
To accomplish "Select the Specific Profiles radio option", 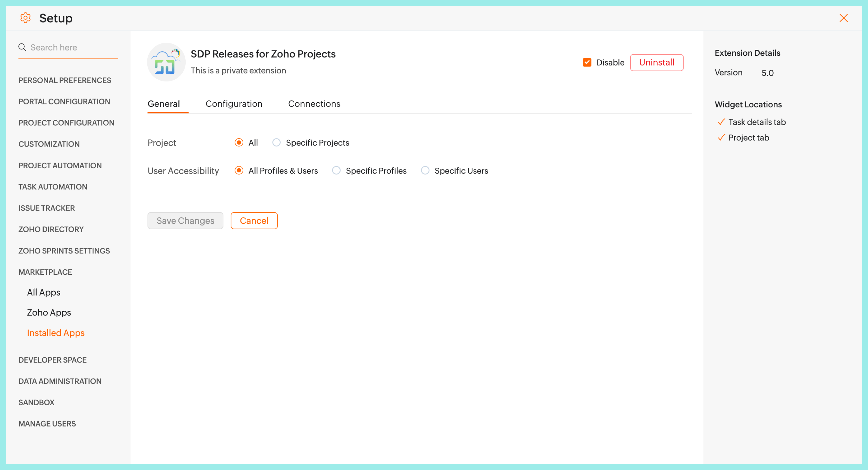I will click(336, 171).
